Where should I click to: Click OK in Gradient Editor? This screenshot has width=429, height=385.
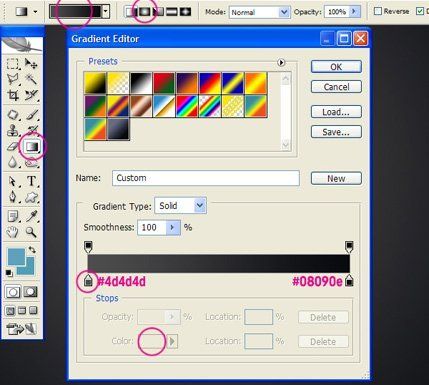tap(336, 67)
